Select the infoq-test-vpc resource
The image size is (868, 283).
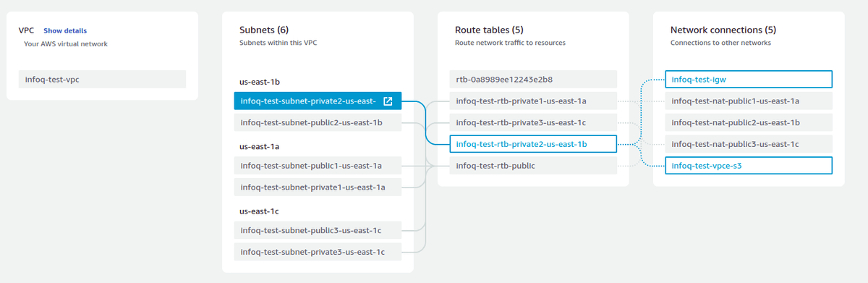tap(102, 79)
